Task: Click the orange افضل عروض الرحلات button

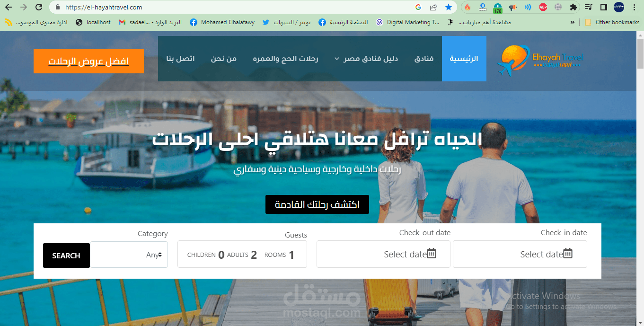Action: pyautogui.click(x=88, y=61)
